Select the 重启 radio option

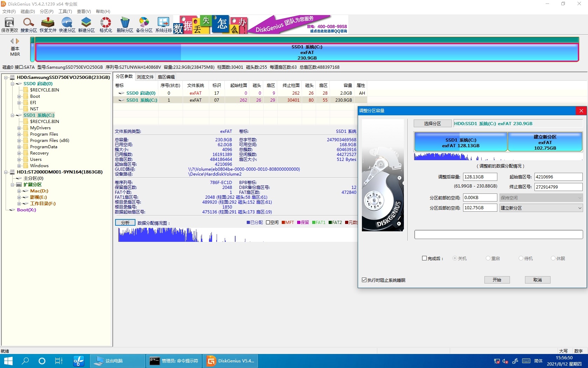(x=488, y=258)
